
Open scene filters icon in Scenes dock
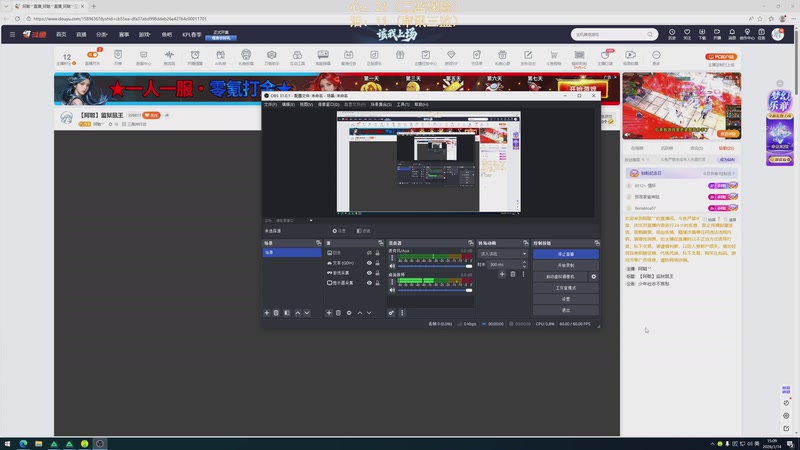[x=287, y=313]
